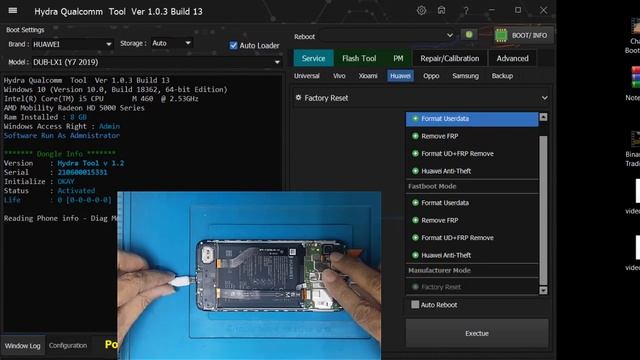Click the chip icon on BOOT/INFO
The width and height of the screenshot is (640, 360).
(x=501, y=36)
